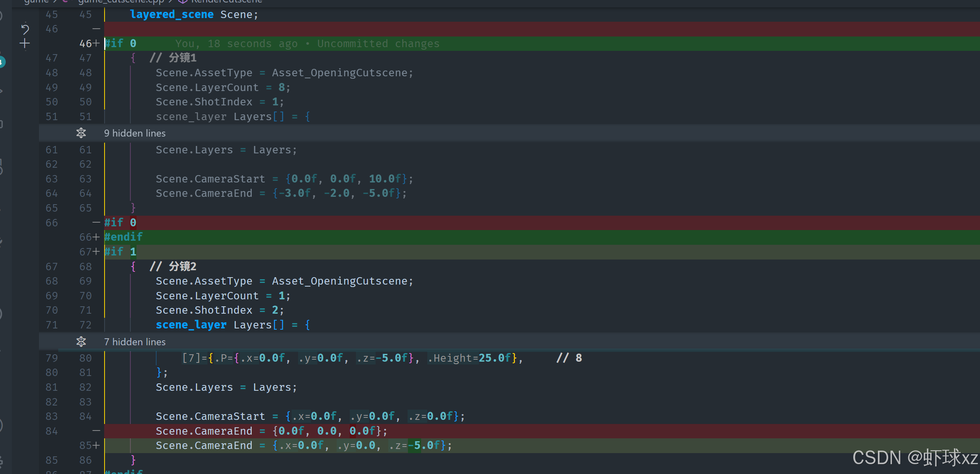Click highlighted scene_layer keyword on line 72
Viewport: 980px width, 474px height.
coord(191,325)
